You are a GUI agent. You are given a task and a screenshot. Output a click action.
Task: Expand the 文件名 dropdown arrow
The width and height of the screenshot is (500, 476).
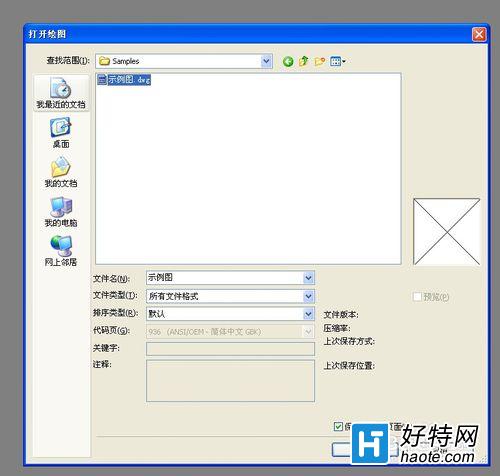(308, 278)
